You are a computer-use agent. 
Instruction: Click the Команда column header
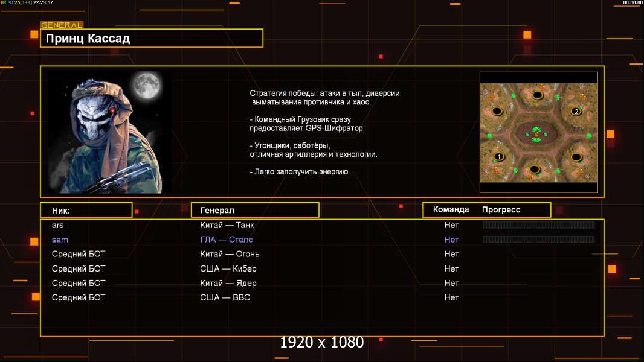click(451, 209)
